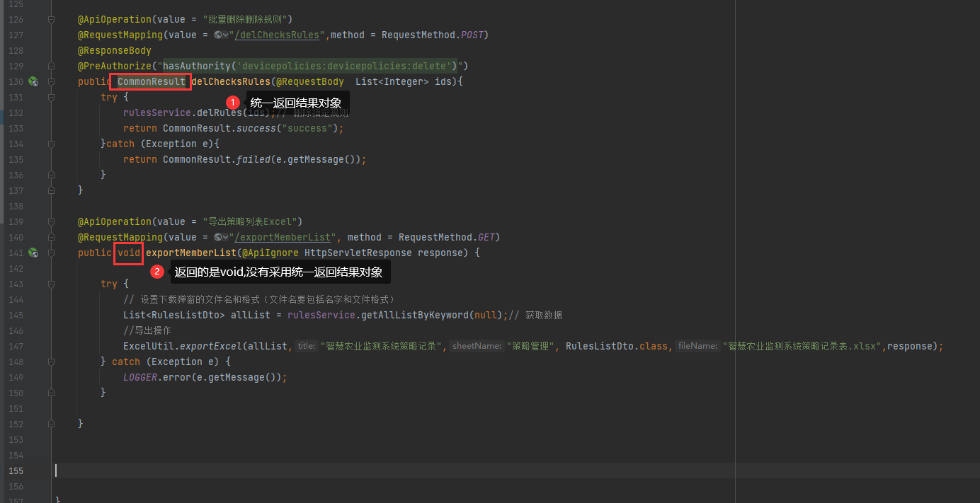The height and width of the screenshot is (503, 980).
Task: Collapse the catch block fold arrow at line 134
Action: coord(50,144)
